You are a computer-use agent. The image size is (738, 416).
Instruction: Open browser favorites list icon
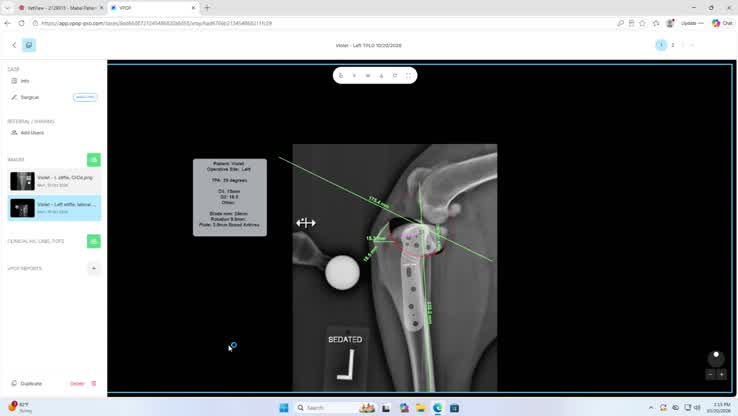coord(656,23)
